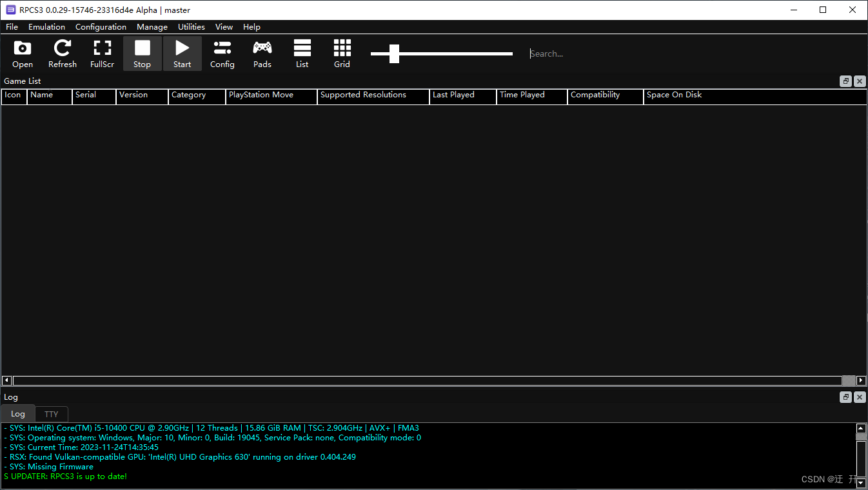
Task: Sort by Compatibility column header
Action: coord(606,95)
